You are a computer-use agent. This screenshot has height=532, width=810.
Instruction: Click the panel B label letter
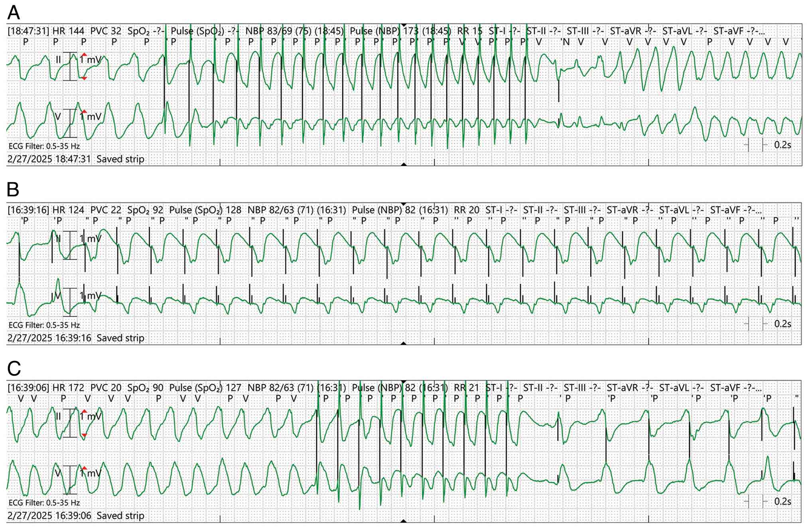[13, 190]
